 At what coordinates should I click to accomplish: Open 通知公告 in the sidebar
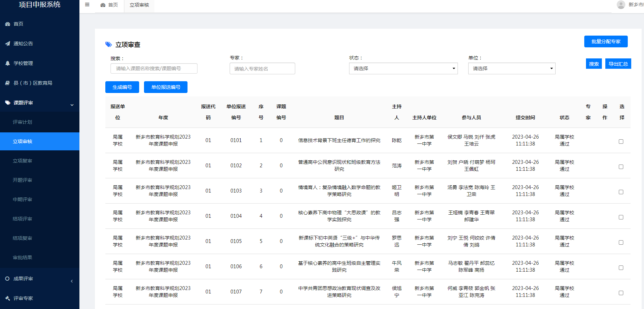pos(40,44)
